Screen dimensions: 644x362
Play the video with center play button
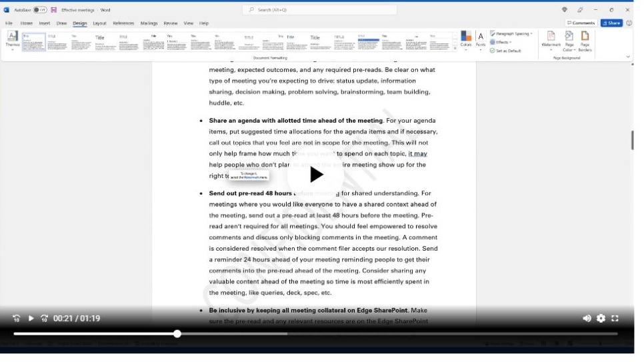pyautogui.click(x=316, y=175)
